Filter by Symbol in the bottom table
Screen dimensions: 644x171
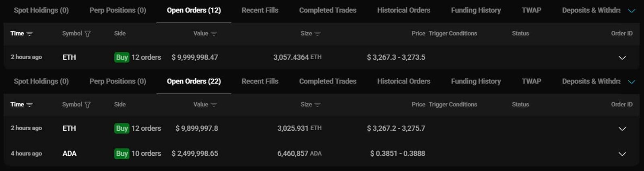pos(88,105)
